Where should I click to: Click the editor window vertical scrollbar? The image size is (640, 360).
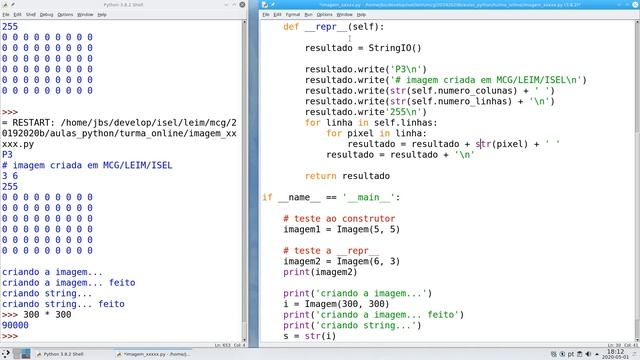(637, 180)
